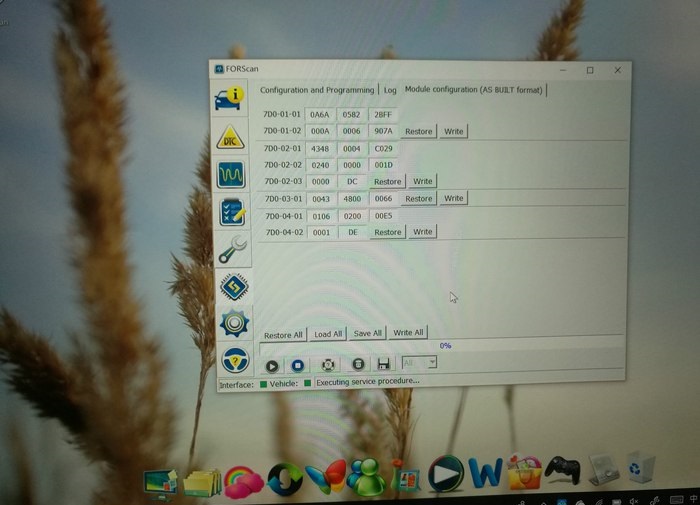Edit the 0240 field in 7D0-02-02
The height and width of the screenshot is (505, 700).
click(321, 165)
